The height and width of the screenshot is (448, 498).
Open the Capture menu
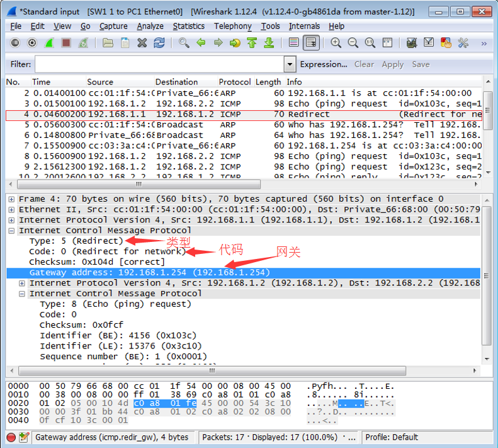click(113, 26)
